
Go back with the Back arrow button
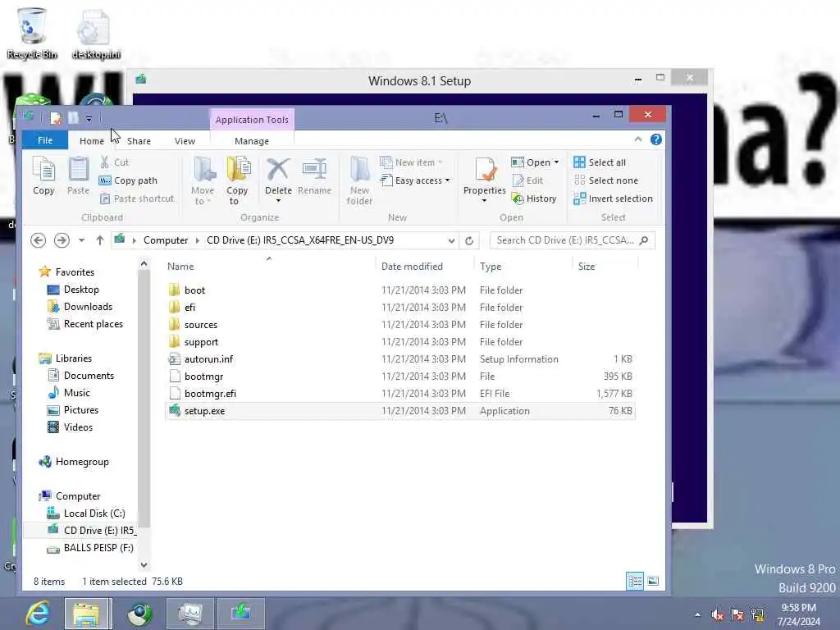coord(38,240)
